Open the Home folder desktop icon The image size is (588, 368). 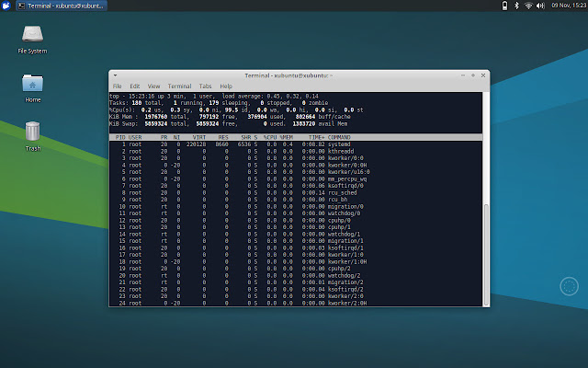[x=33, y=88]
